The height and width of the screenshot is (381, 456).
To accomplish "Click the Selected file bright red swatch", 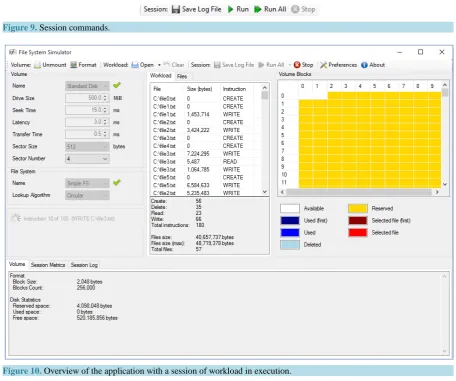I will click(358, 232).
